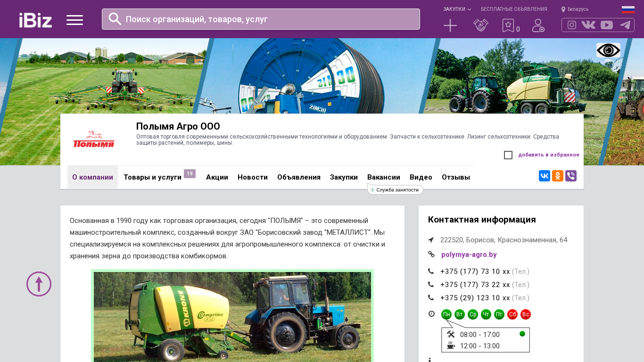Select Friday (Пт) schedule day
The width and height of the screenshot is (644, 362).
pyautogui.click(x=499, y=314)
